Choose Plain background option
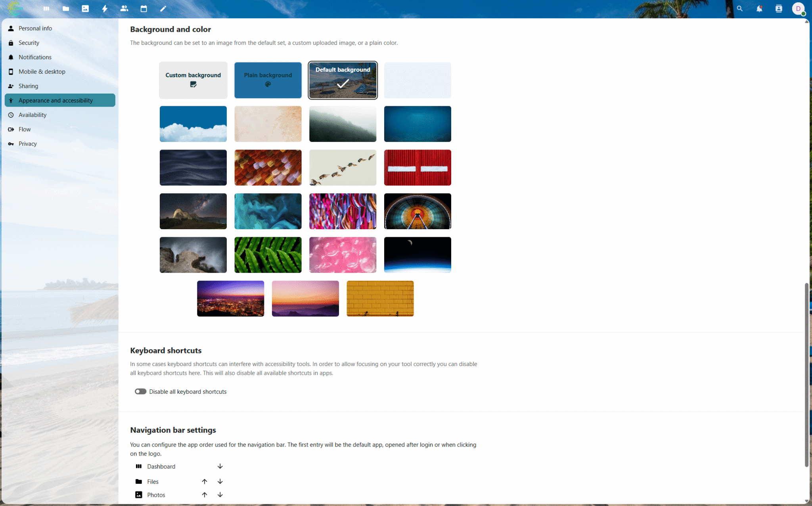 coord(268,80)
